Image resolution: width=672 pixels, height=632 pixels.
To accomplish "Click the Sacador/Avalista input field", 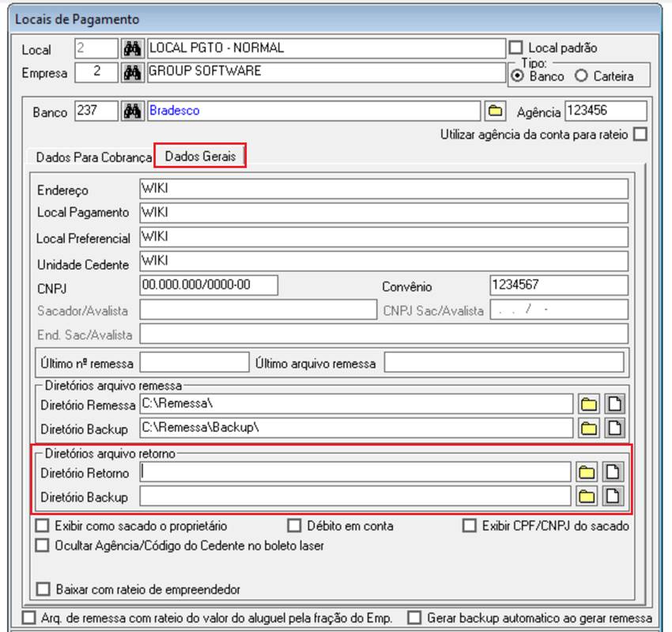I will (259, 309).
